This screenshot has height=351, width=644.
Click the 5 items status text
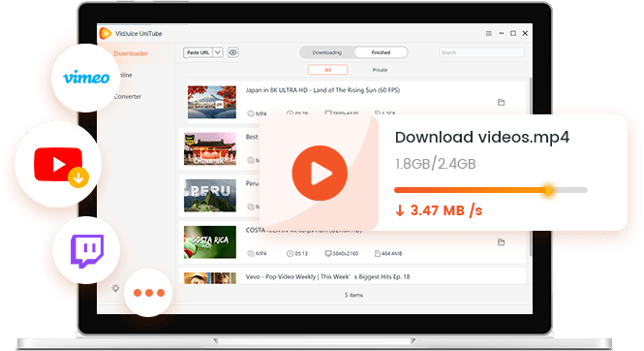[x=353, y=295]
